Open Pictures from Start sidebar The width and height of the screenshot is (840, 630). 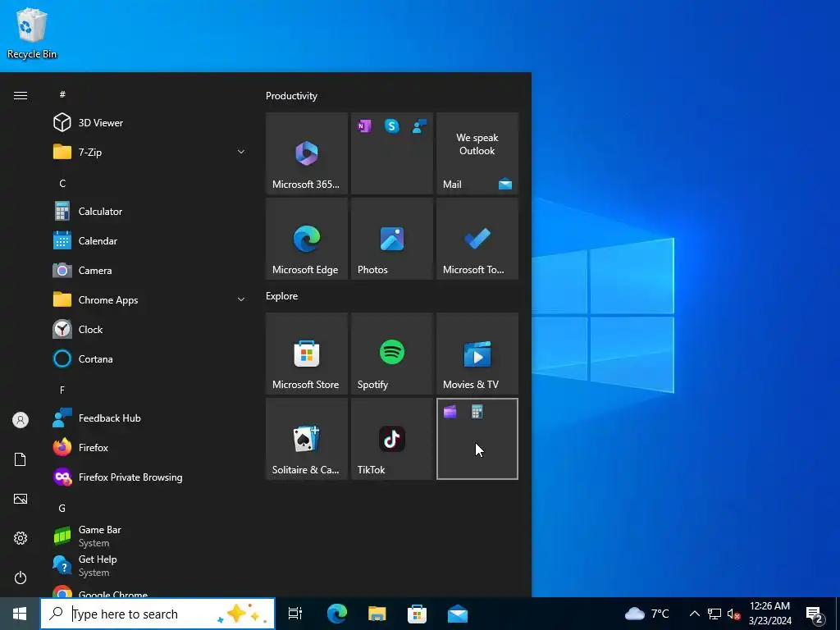pyautogui.click(x=21, y=499)
